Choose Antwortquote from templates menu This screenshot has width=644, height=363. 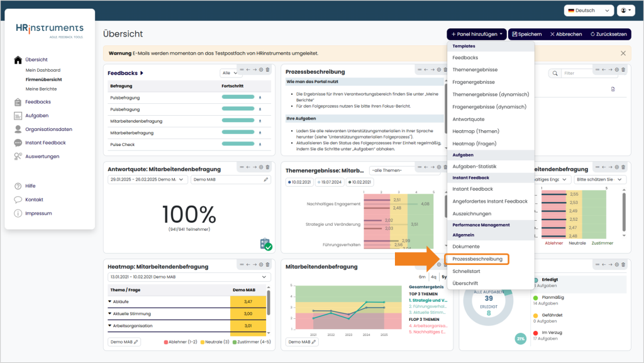point(468,119)
